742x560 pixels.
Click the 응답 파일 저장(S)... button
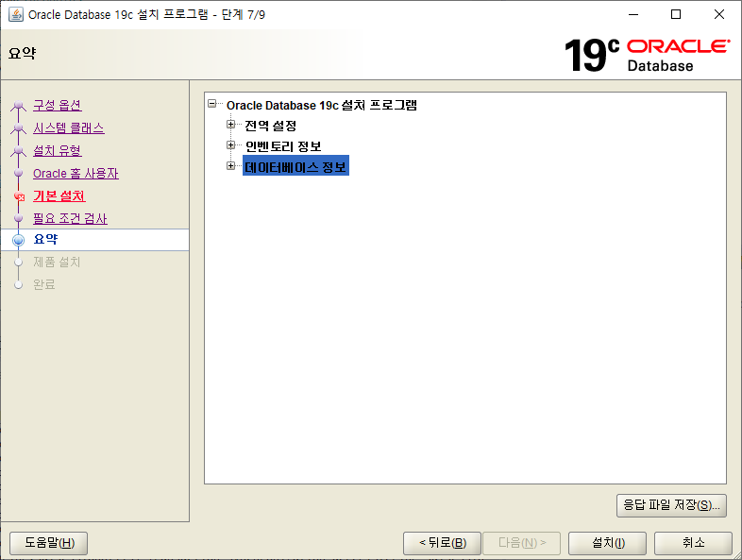(671, 505)
